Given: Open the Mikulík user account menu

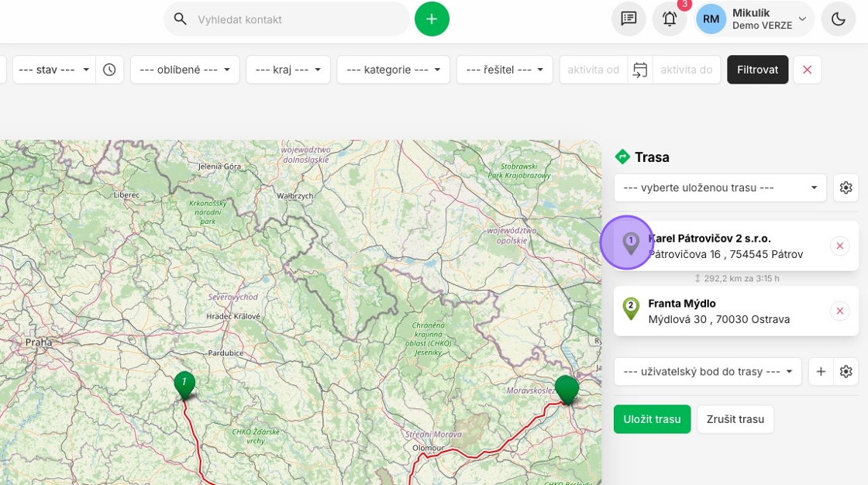Looking at the screenshot, I should [754, 19].
